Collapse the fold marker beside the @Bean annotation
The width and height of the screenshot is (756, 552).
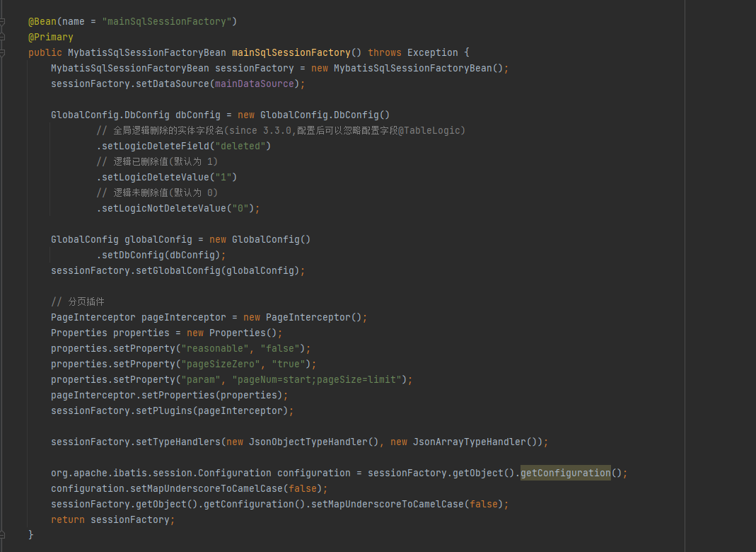(x=3, y=22)
